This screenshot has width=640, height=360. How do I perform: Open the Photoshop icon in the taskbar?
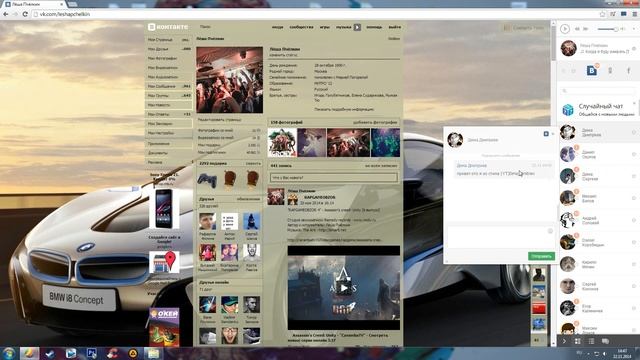coord(91,353)
